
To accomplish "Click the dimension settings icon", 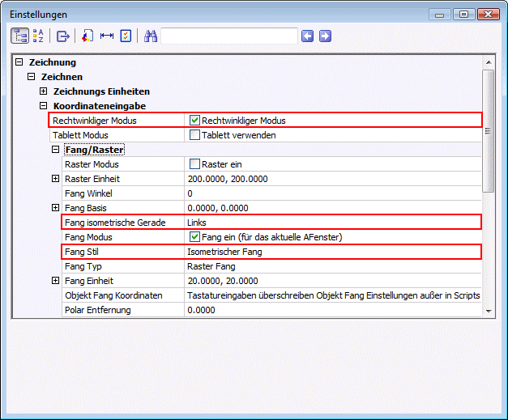I will [106, 36].
